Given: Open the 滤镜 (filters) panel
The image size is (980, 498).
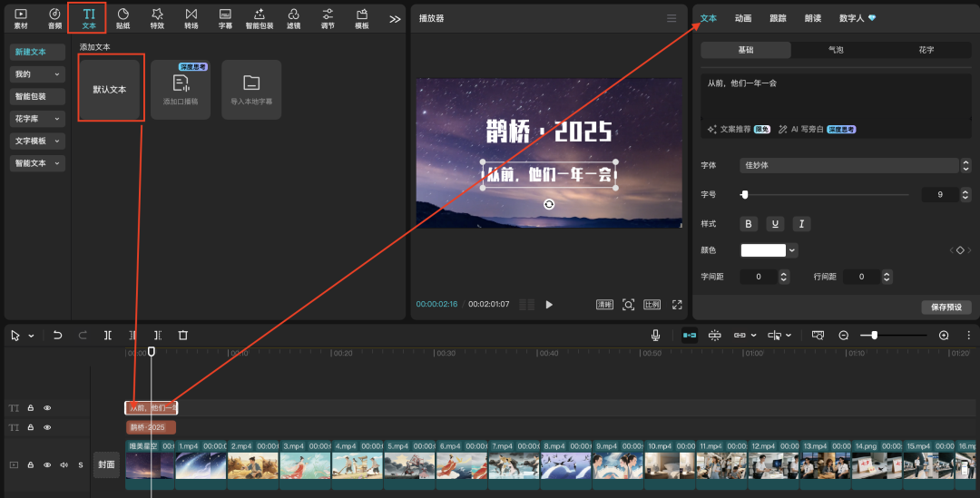Looking at the screenshot, I should point(293,18).
